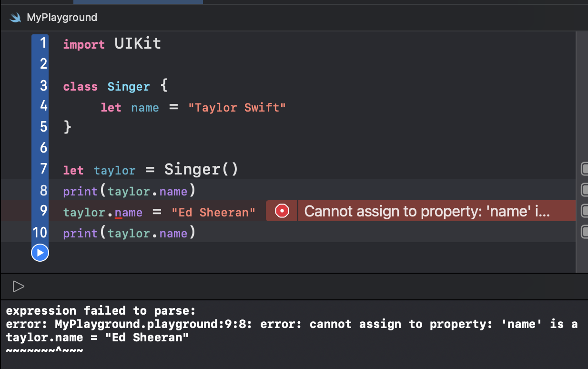Click the console line 'taylor.name = "Ed Sheeran"'
This screenshot has height=369, width=588.
tap(98, 338)
